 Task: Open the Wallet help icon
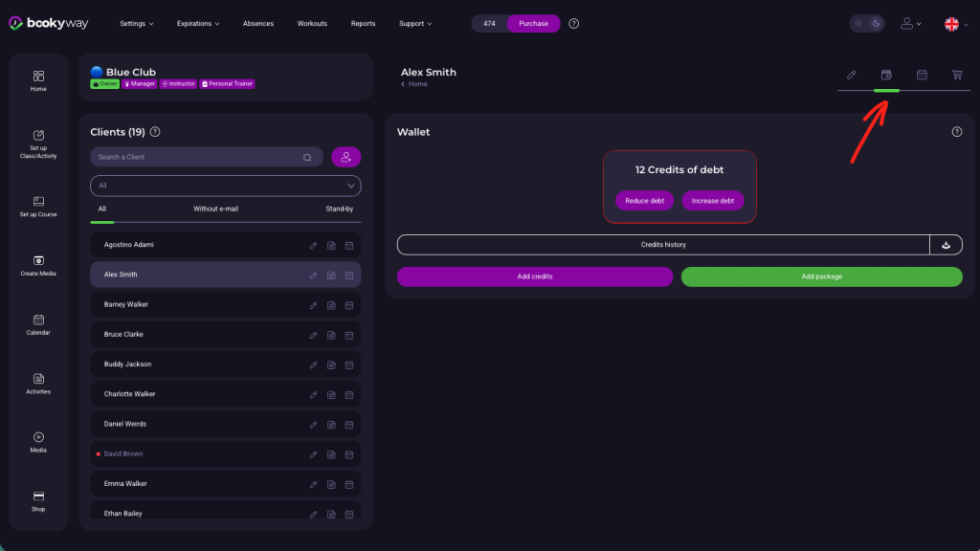957,132
